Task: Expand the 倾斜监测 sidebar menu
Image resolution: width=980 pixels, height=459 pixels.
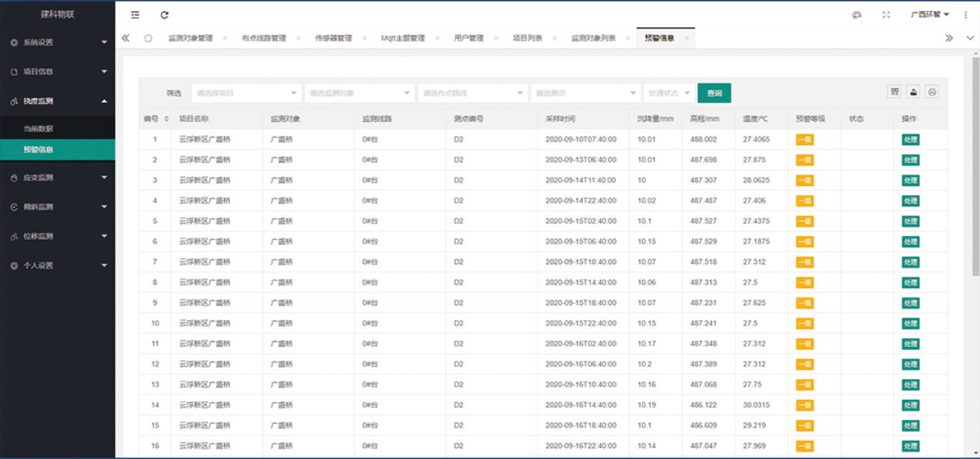Action: (58, 207)
